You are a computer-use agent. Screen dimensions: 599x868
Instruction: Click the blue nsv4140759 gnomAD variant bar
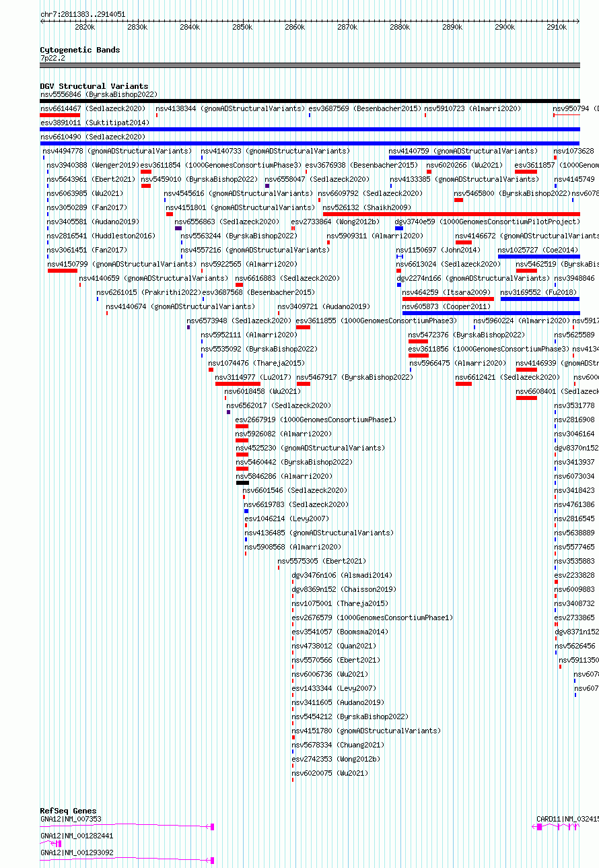429,158
